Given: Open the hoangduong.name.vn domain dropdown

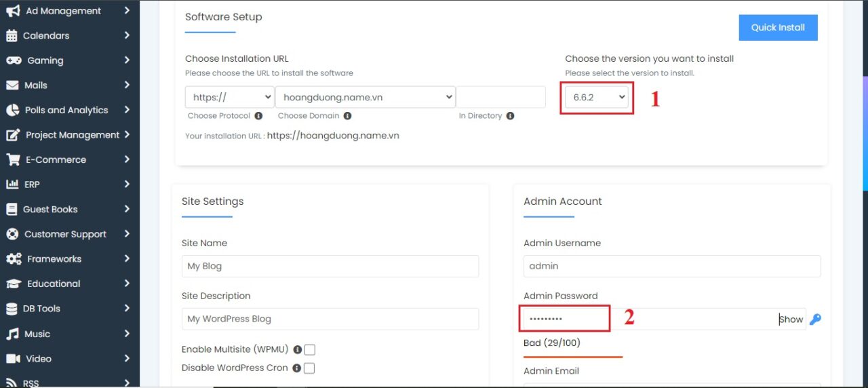Looking at the screenshot, I should click(365, 97).
